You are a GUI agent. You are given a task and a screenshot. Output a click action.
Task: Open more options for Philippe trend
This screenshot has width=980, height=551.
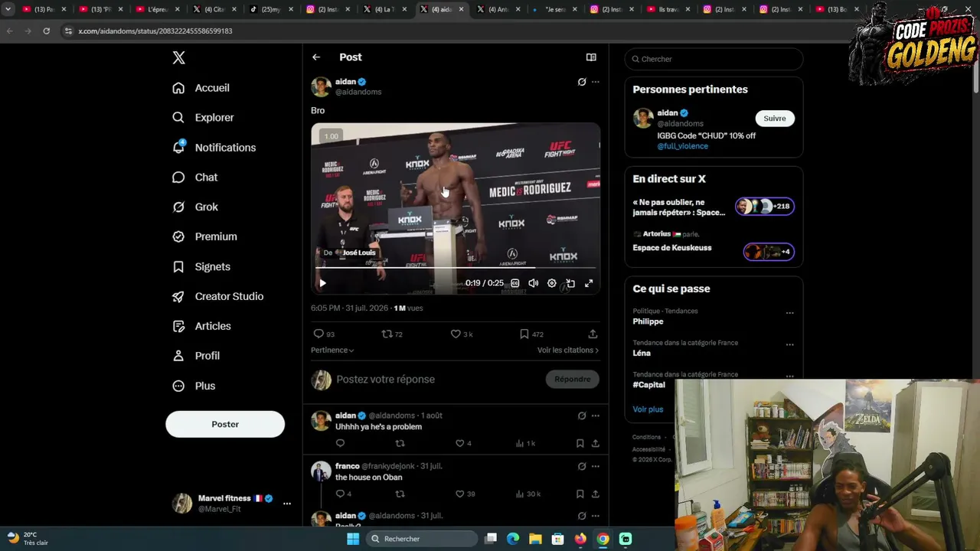789,313
